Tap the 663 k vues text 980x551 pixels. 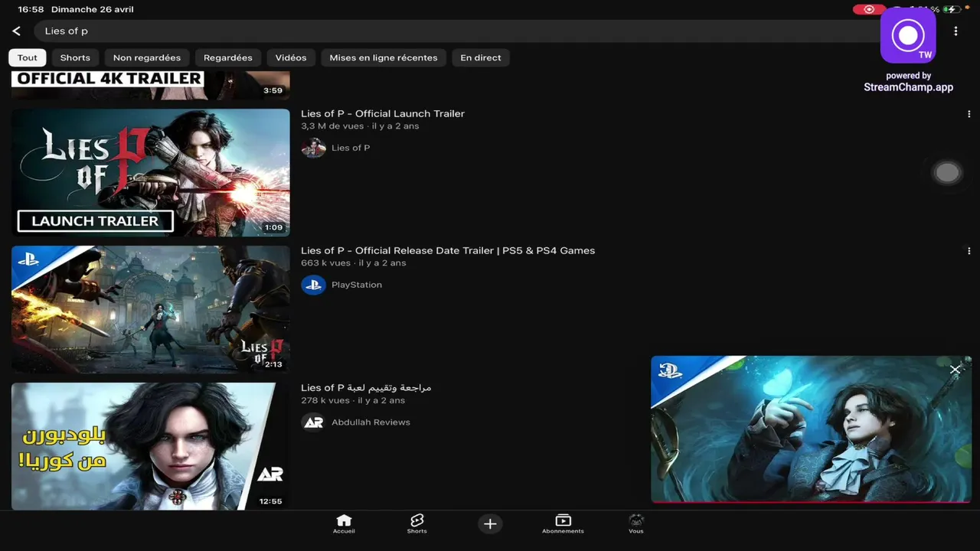[x=326, y=263]
